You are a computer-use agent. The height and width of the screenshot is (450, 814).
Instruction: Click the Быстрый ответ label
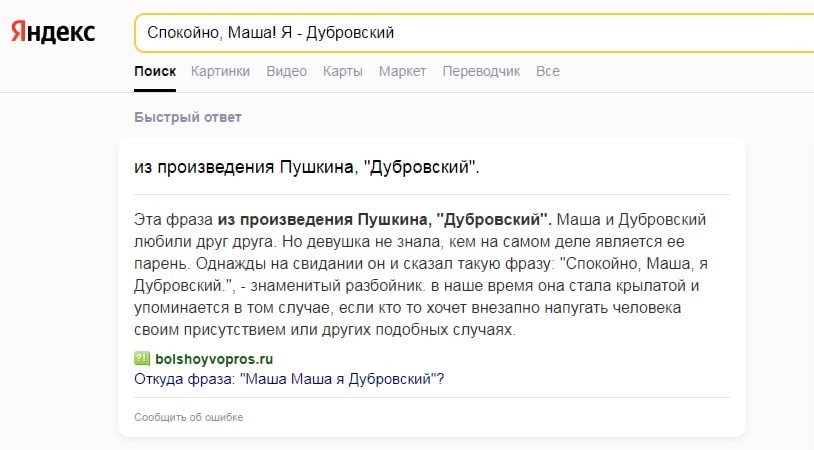(x=188, y=117)
